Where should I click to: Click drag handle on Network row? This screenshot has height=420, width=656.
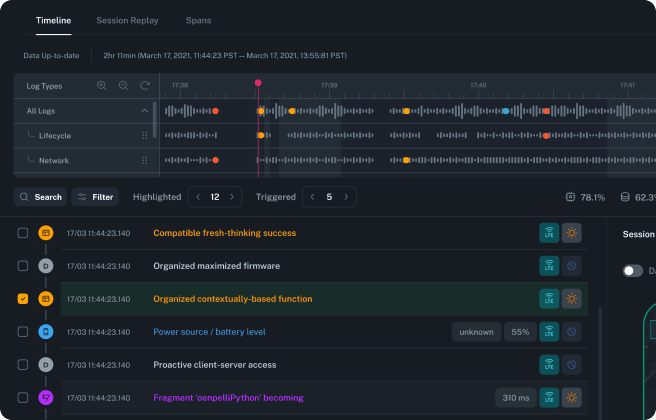(x=145, y=160)
